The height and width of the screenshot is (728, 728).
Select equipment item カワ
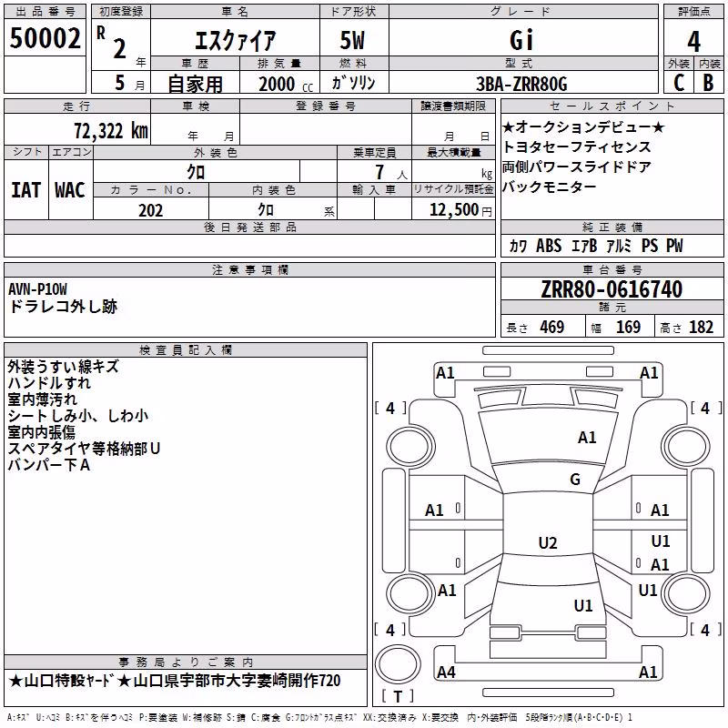[518, 246]
